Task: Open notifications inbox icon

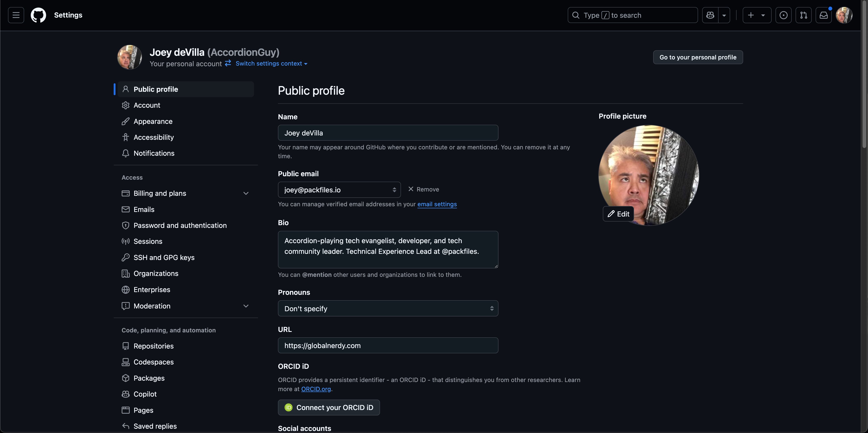Action: pyautogui.click(x=824, y=15)
